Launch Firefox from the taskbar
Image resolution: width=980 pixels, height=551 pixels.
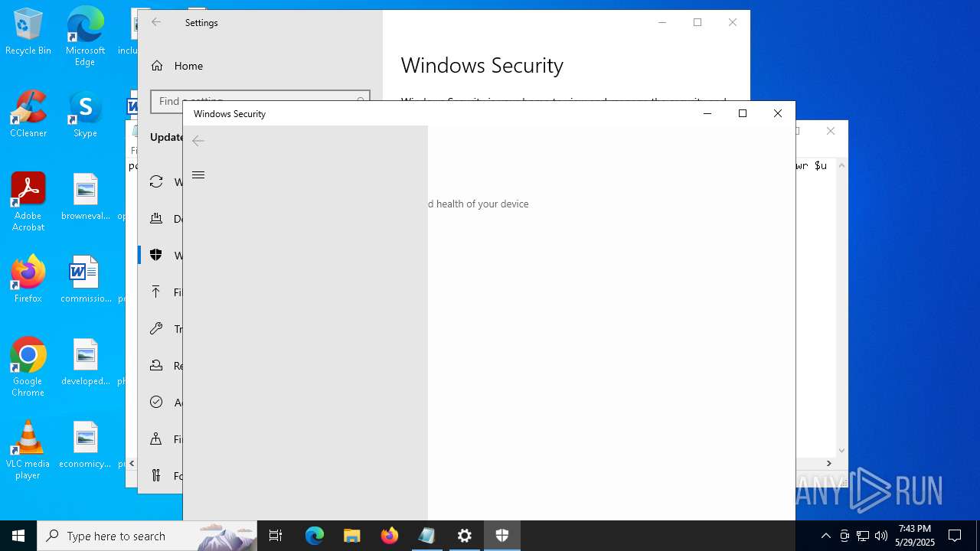[x=390, y=536]
